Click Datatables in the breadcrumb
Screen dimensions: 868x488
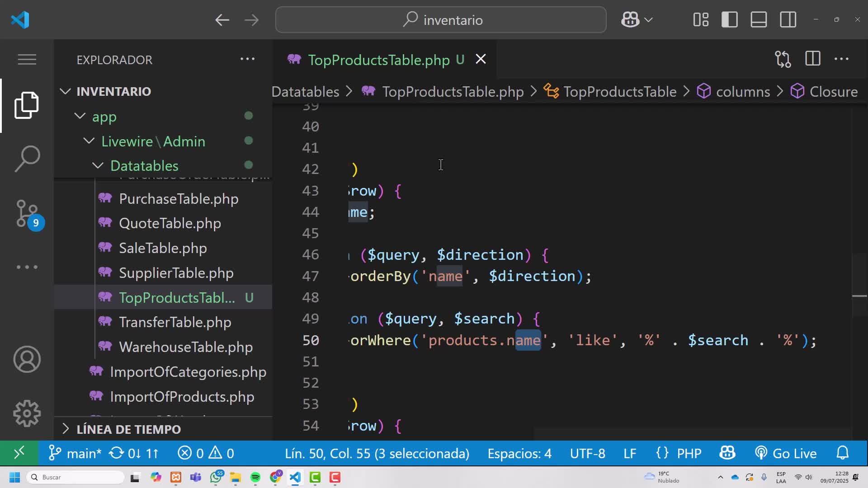305,92
